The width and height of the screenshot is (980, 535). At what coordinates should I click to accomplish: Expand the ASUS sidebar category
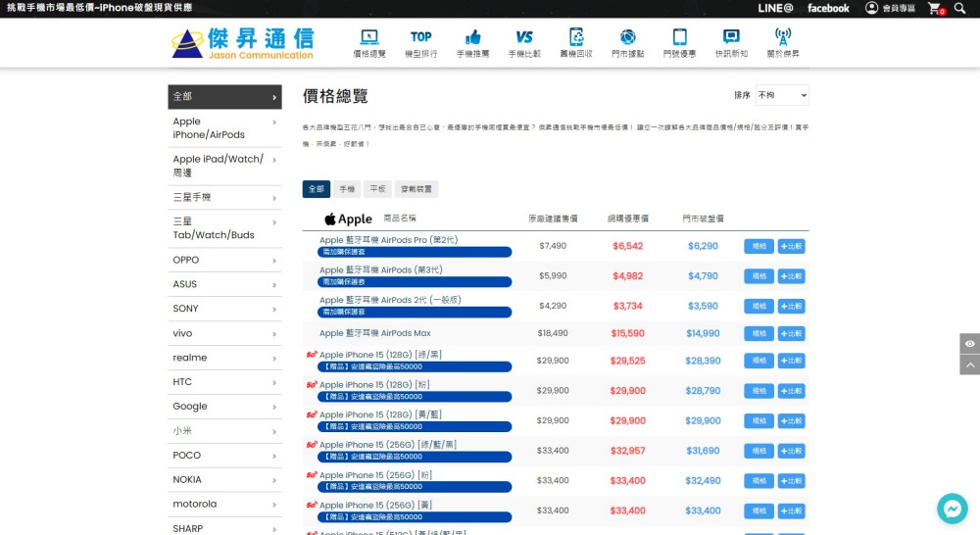(x=225, y=284)
